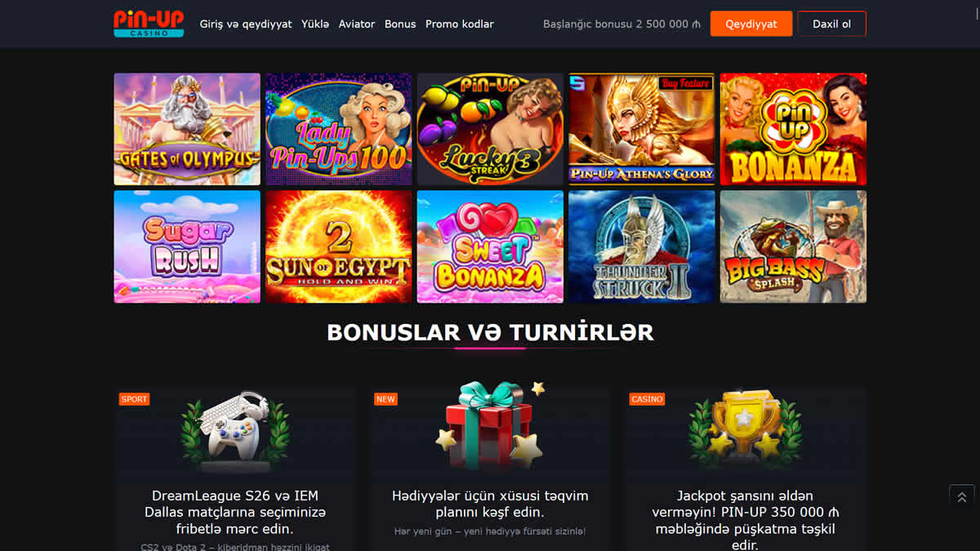Click the scroll-to-top double chevron icon

961,497
